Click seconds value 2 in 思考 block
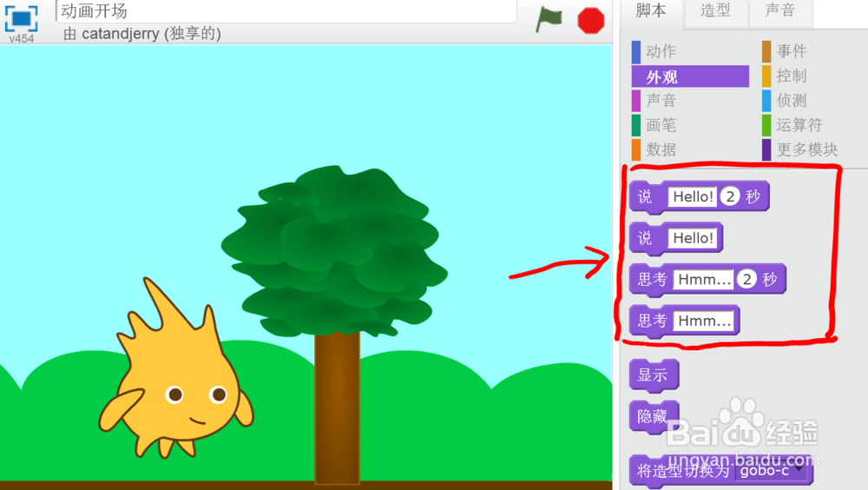Image resolution: width=868 pixels, height=490 pixels. point(747,280)
